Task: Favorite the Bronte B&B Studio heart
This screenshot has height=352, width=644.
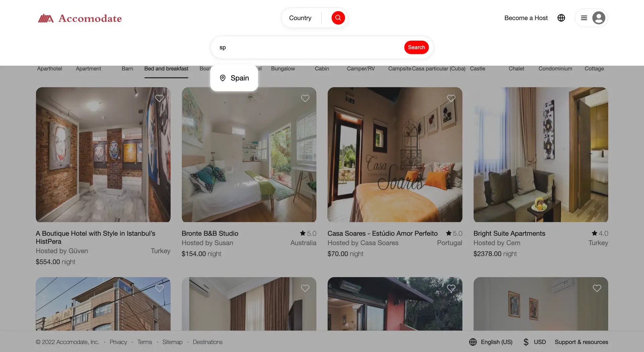Action: point(305,98)
